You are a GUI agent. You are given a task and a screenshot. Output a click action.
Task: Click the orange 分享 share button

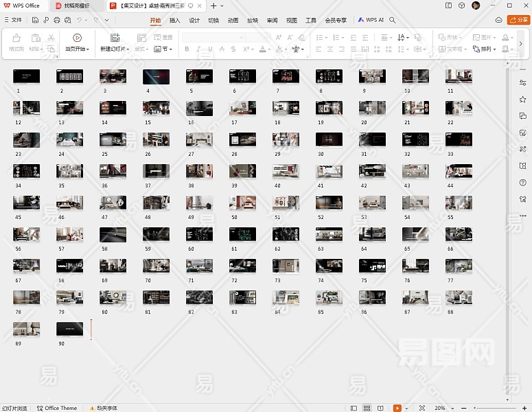tap(518, 21)
